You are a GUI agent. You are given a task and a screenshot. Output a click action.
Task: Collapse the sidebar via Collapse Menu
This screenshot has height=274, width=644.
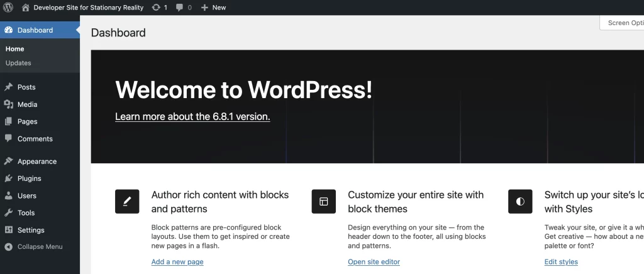point(40,247)
